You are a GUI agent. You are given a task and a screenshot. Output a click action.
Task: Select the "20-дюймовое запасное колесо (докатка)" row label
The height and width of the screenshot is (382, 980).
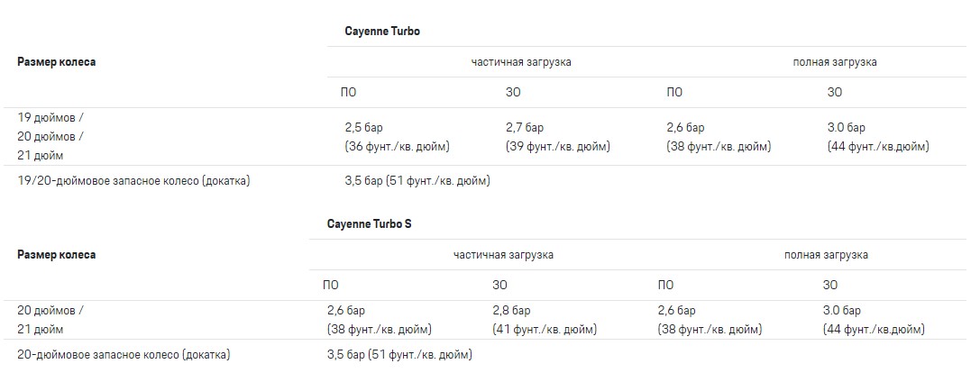(124, 355)
